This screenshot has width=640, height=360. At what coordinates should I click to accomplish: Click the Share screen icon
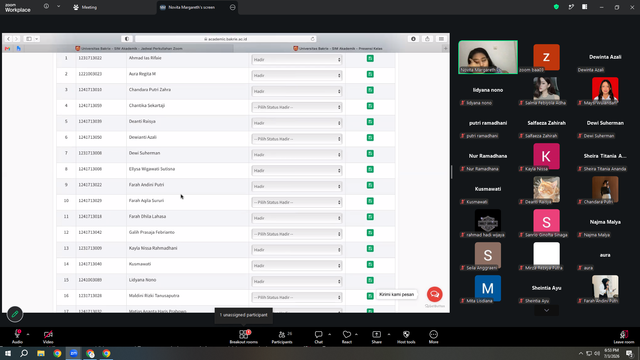pos(376,334)
